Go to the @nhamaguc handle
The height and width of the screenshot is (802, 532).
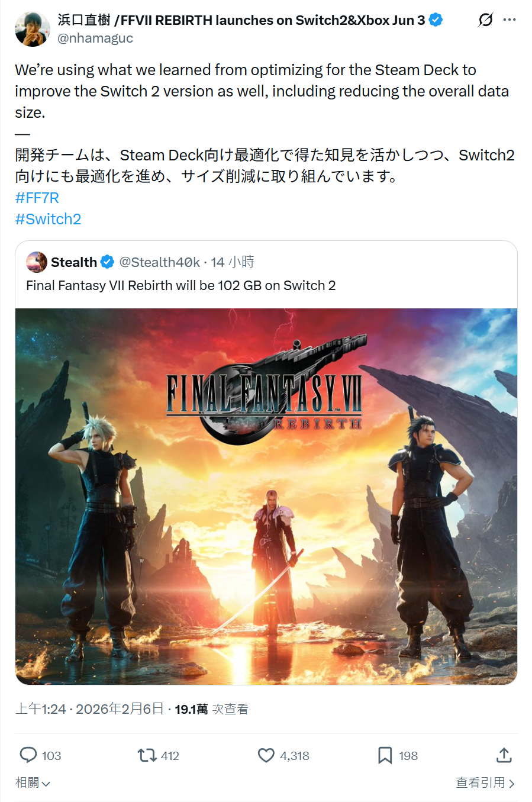tap(95, 38)
